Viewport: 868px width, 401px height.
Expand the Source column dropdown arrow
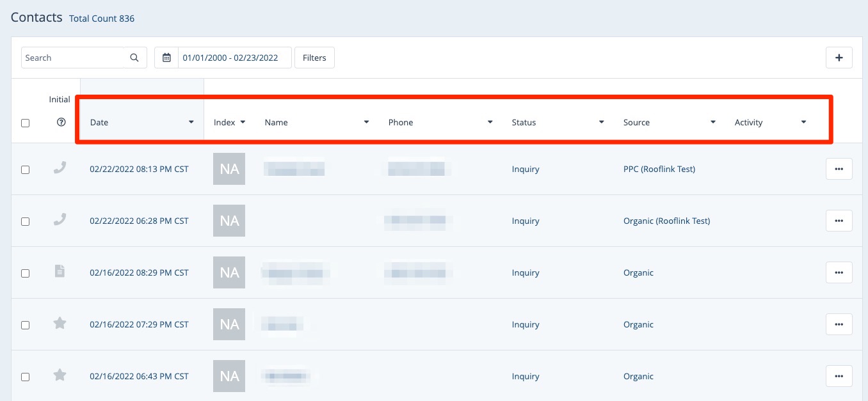pyautogui.click(x=712, y=122)
